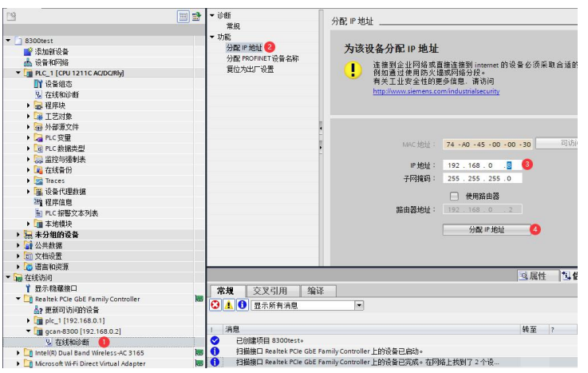This screenshot has height=373, width=588.
Task: Click the 外部源文件 folder icon
Action: tap(38, 127)
